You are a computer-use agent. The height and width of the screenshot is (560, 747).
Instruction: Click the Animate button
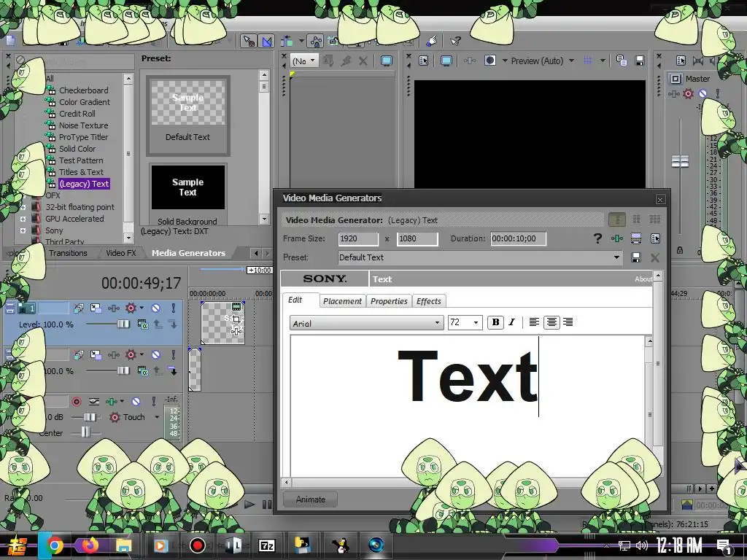point(311,499)
